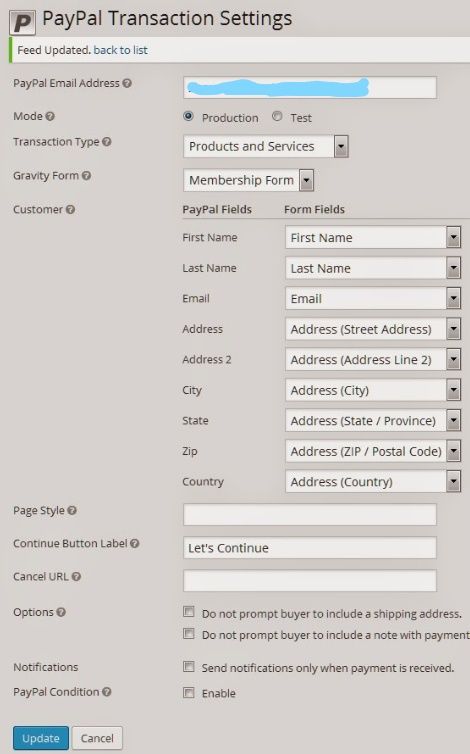Click into the Page Style input
Viewport: 470px width, 754px height.
coord(310,515)
